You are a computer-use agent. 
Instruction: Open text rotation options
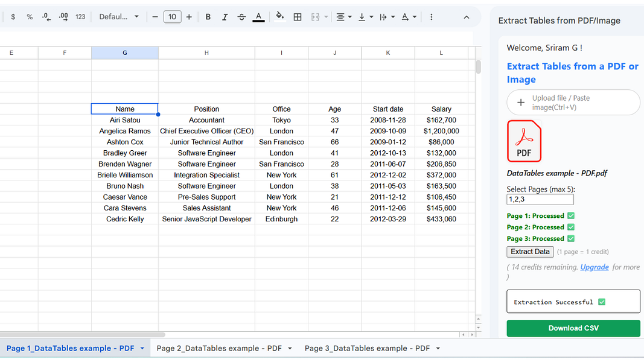(x=405, y=17)
